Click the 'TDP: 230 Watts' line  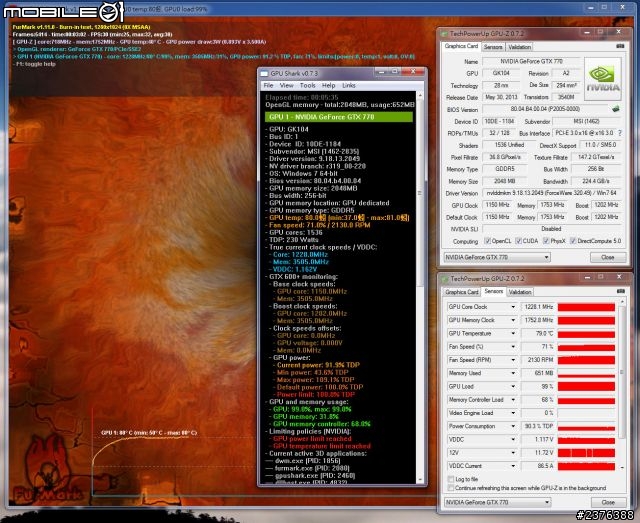tap(293, 240)
